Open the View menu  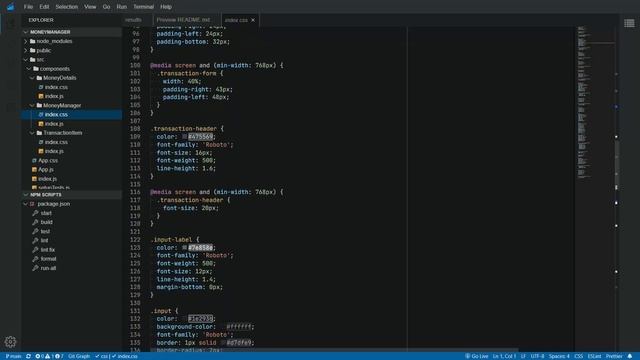coord(90,7)
